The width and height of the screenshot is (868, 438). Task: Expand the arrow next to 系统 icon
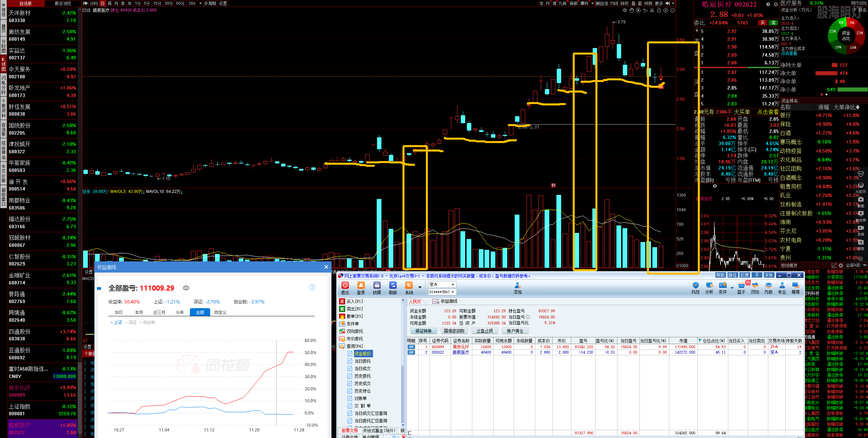coord(420,287)
